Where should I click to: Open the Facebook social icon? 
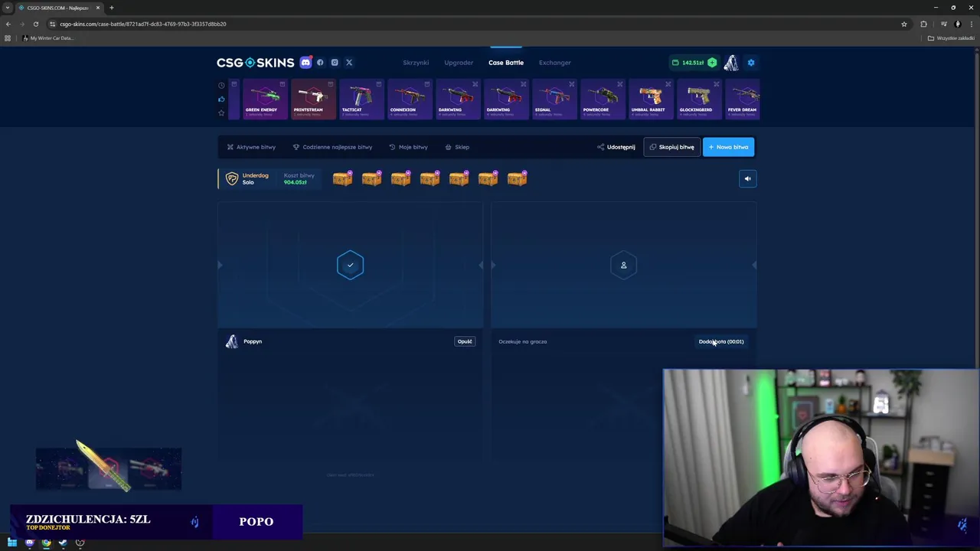(x=320, y=63)
